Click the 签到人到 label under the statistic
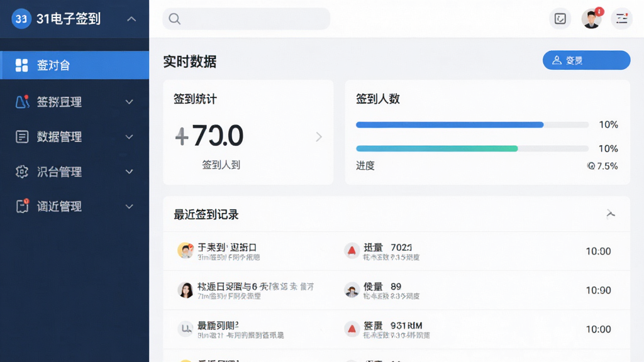 (221, 165)
